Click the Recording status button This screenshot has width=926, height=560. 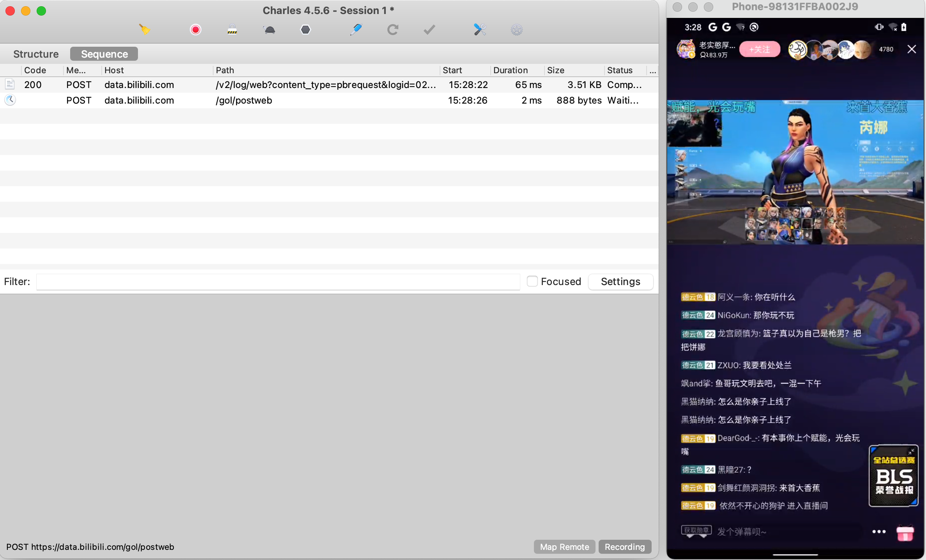[625, 547]
